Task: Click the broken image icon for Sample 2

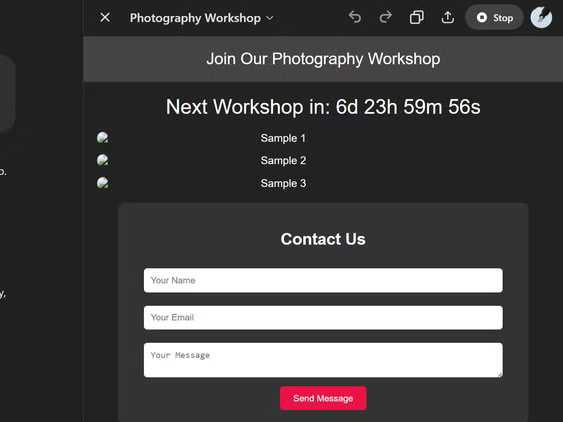Action: click(102, 160)
